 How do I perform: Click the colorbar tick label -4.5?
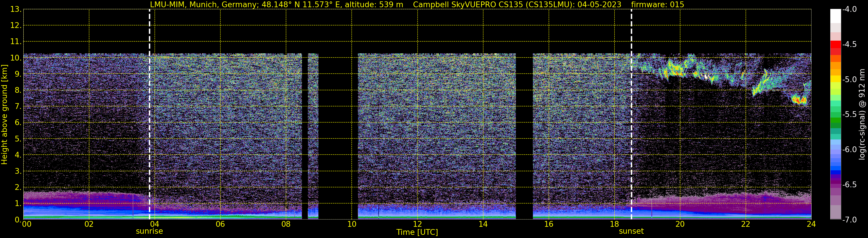850,44
